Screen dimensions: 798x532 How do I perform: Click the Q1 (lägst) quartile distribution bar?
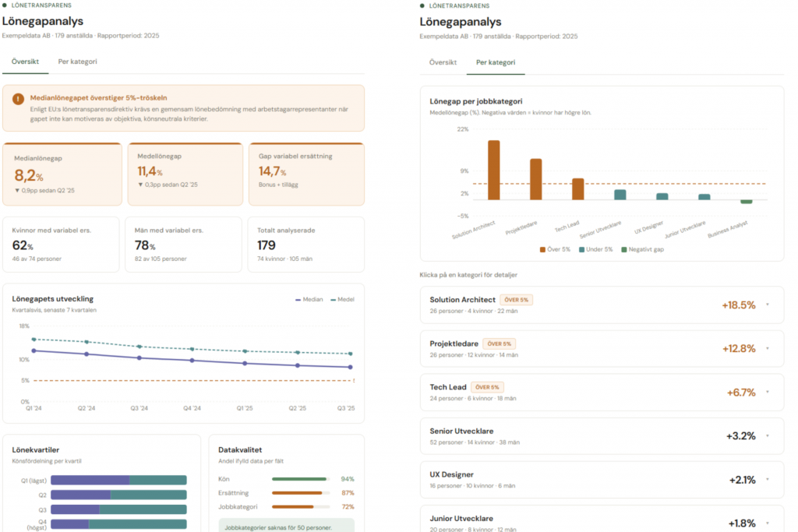(118, 481)
